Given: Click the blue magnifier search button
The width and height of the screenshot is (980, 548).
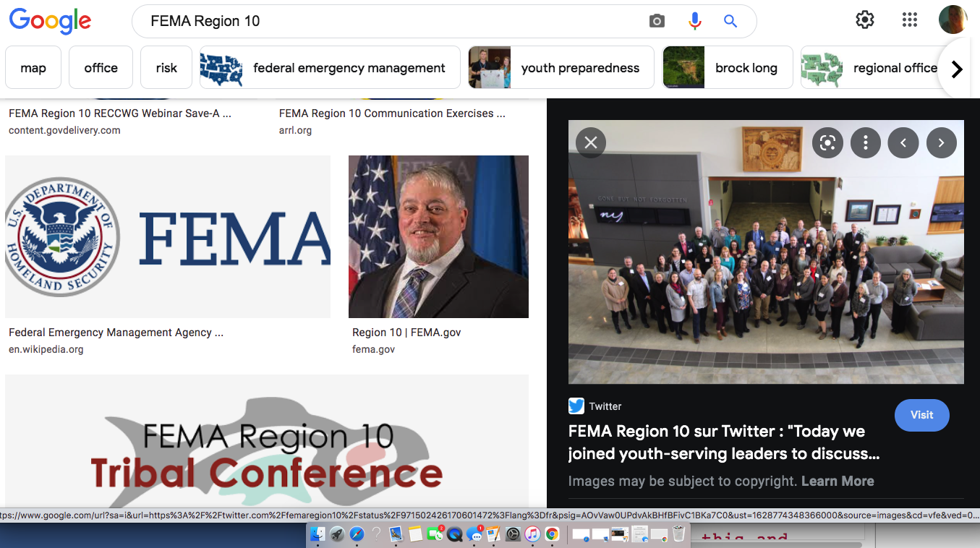Looking at the screenshot, I should coord(730,21).
